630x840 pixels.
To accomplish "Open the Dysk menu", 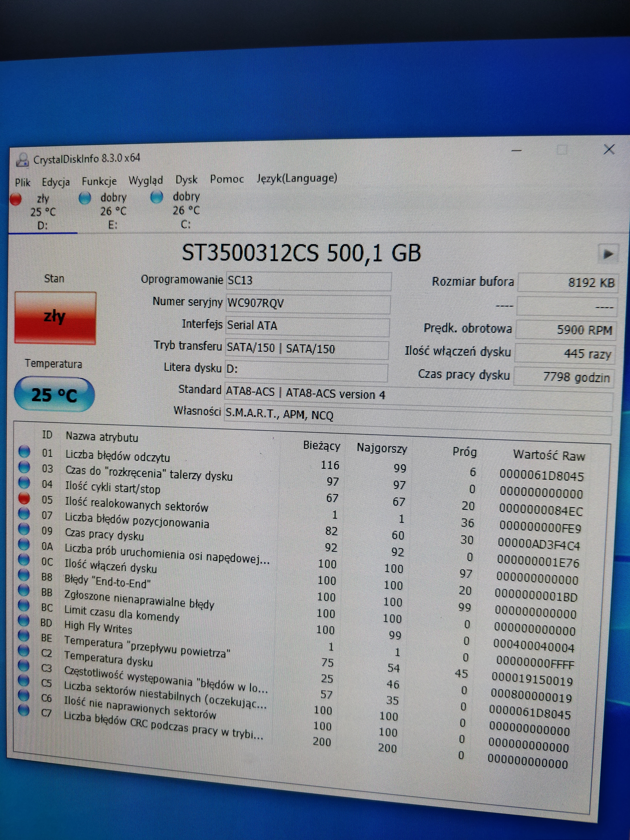I will tap(186, 180).
